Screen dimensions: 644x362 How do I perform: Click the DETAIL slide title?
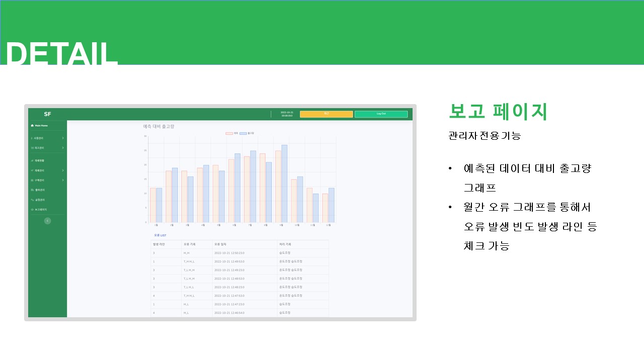click(61, 53)
